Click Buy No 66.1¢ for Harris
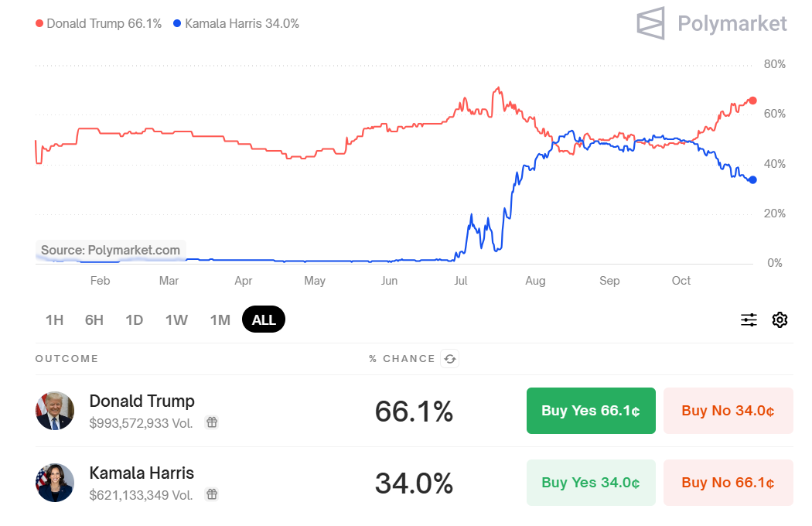Viewport: 812px width, 526px height. pyautogui.click(x=728, y=483)
